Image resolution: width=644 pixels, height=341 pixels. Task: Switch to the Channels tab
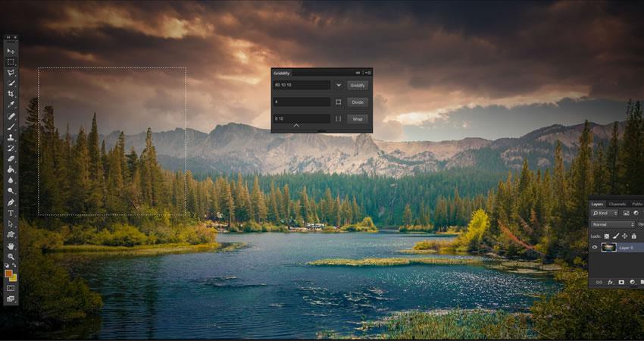617,204
